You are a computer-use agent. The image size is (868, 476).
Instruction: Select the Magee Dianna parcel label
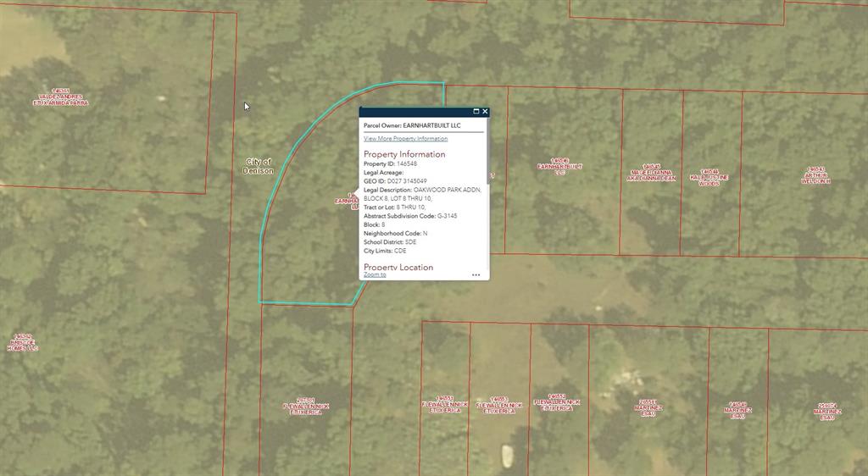coord(651,174)
